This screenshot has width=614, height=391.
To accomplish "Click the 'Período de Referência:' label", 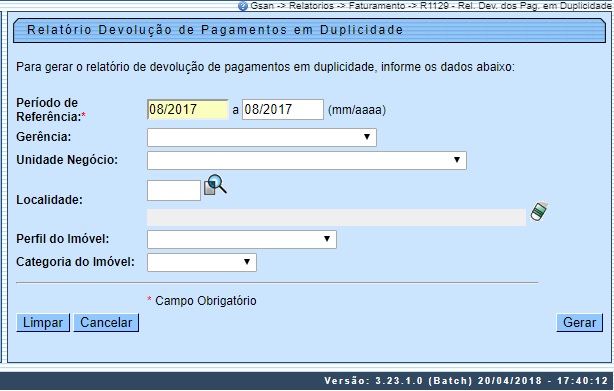I will point(51,110).
